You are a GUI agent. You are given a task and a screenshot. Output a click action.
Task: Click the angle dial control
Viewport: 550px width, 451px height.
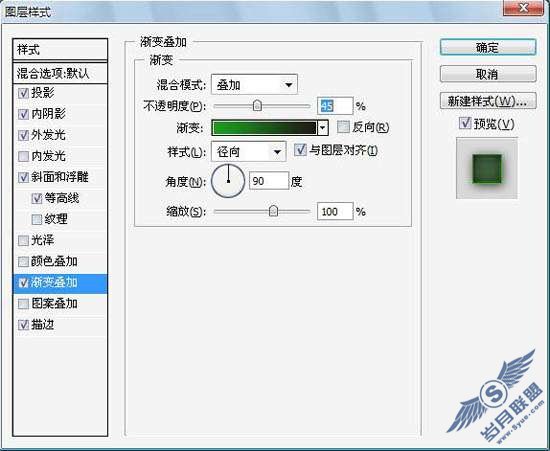(228, 181)
